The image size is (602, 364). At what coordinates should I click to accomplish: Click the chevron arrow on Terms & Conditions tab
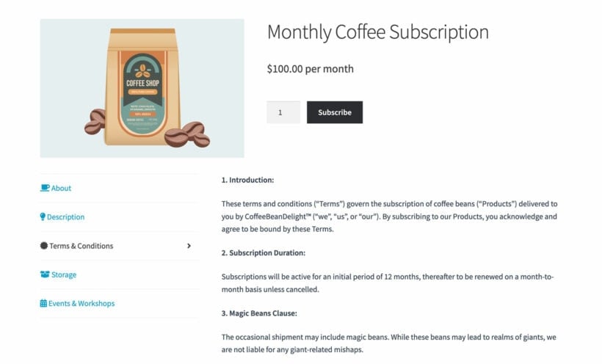[x=189, y=246]
